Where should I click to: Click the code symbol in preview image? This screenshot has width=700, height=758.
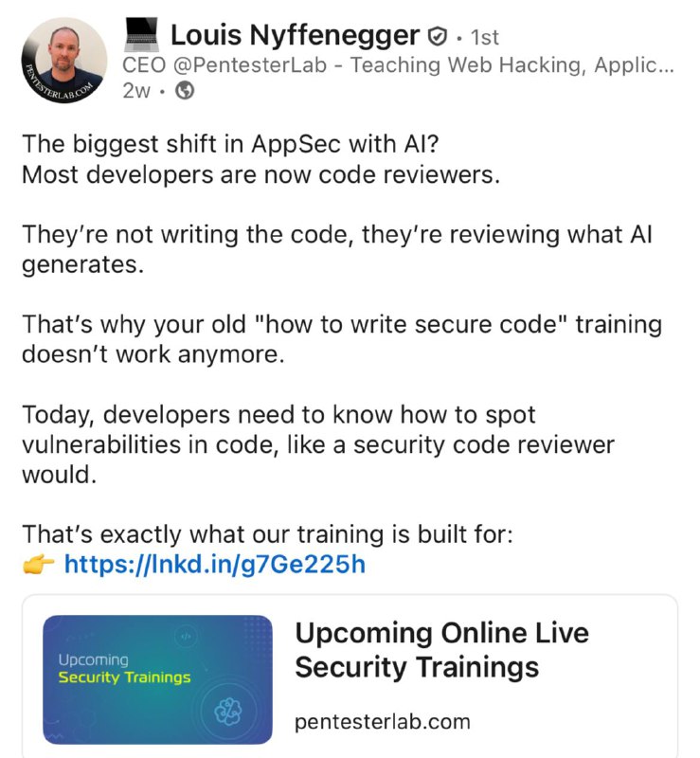click(186, 637)
